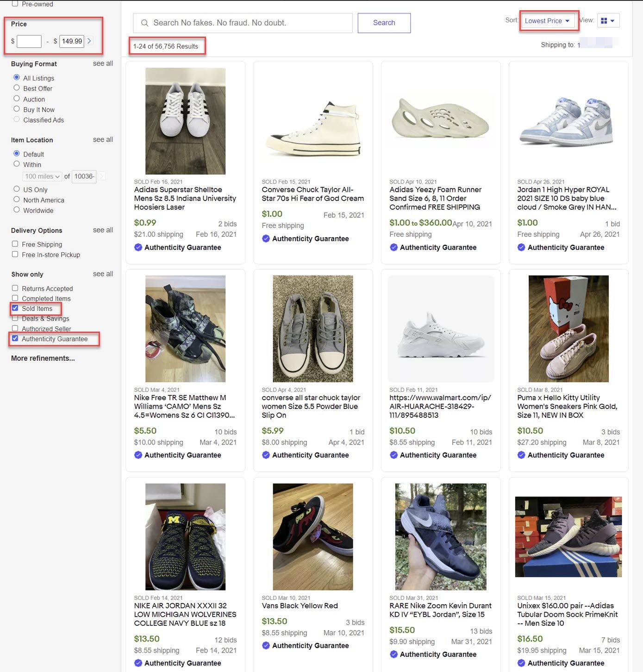Click Authenticity Guarantee badge on Nike Free TR listing
Screen dimensions: 643x672
pos(178,455)
